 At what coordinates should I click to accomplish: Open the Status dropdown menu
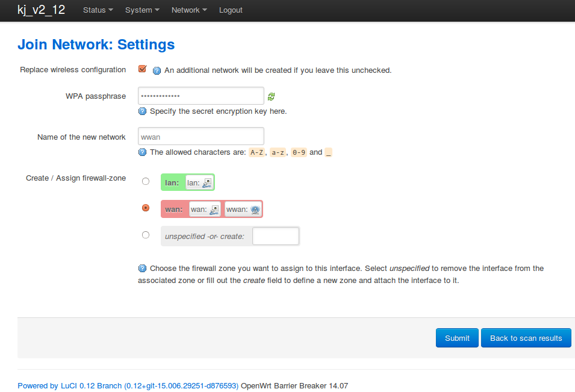pyautogui.click(x=98, y=10)
